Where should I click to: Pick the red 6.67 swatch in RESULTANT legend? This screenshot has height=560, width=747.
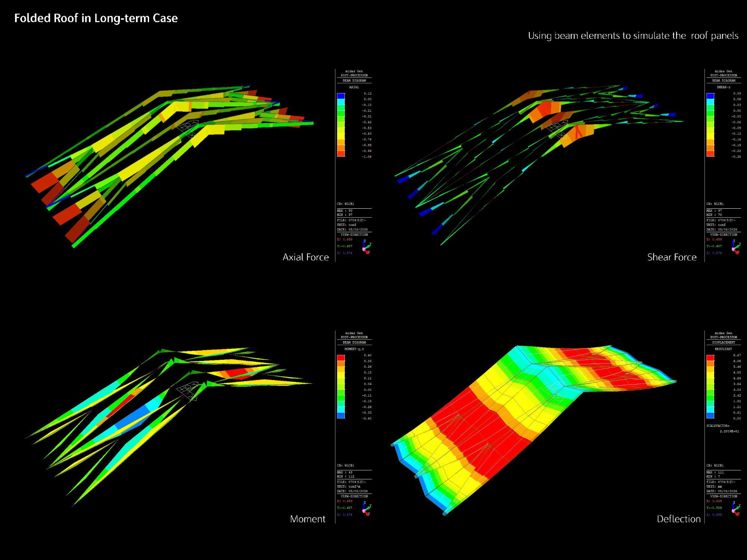[x=710, y=358]
